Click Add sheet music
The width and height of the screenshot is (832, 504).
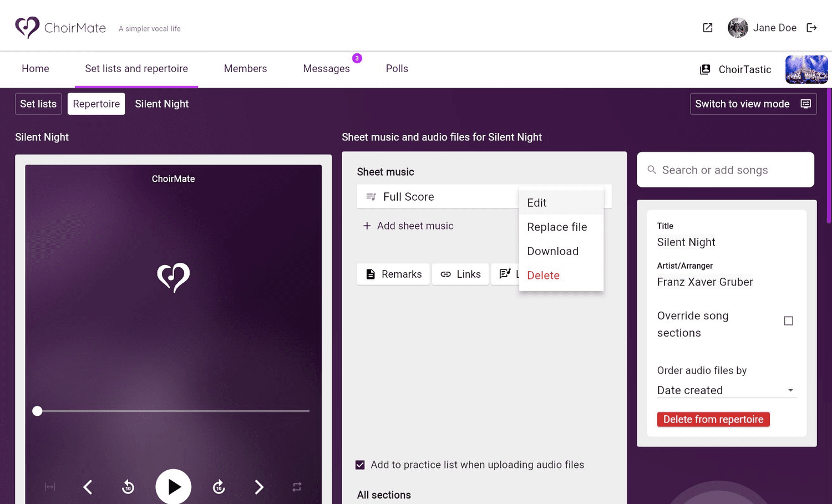click(408, 226)
